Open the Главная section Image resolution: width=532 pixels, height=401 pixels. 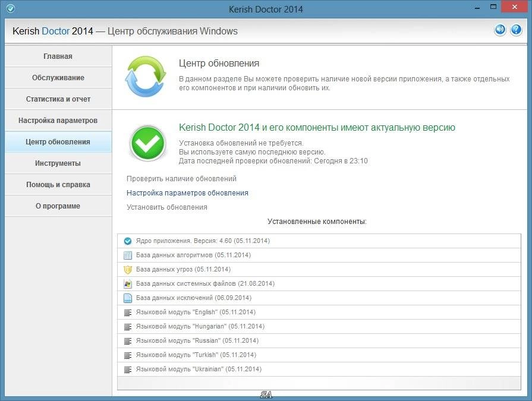tap(58, 56)
